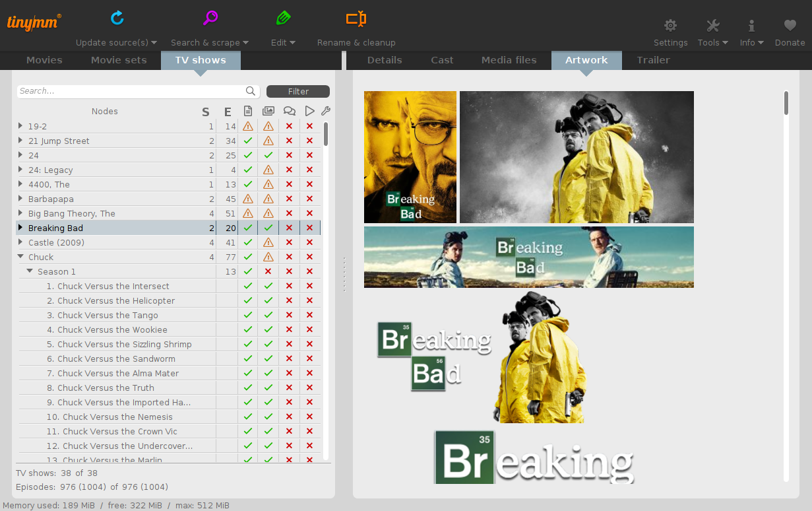
Task: Click the red image cross for Season 1
Action: point(268,271)
